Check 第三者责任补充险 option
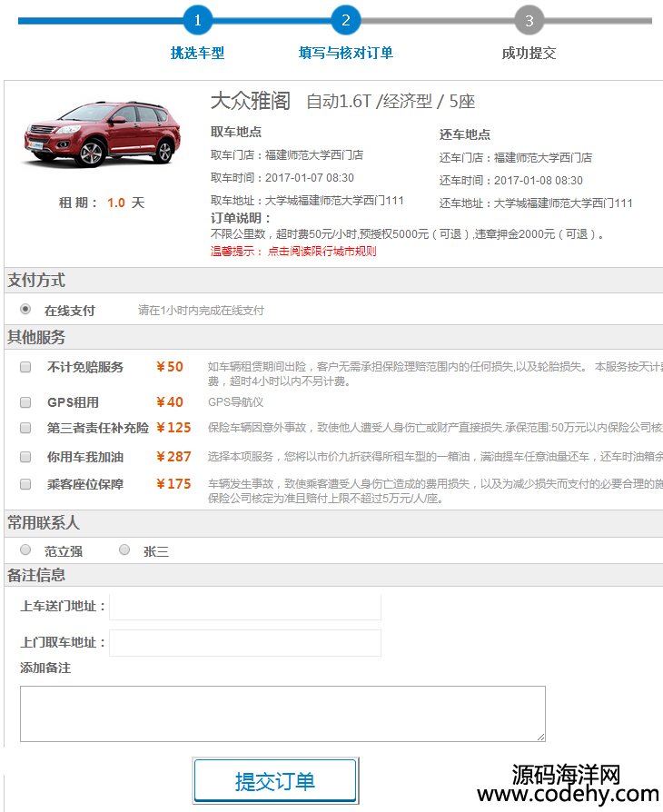Viewport: 663px width, 812px height. pos(25,428)
